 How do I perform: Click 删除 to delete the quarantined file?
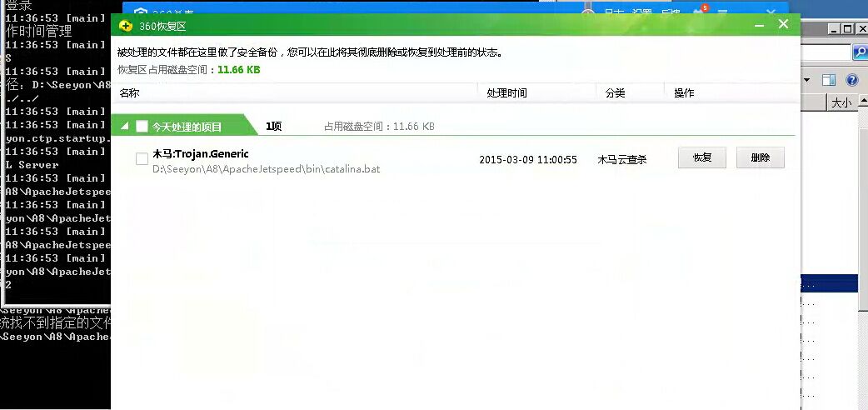pyautogui.click(x=760, y=157)
